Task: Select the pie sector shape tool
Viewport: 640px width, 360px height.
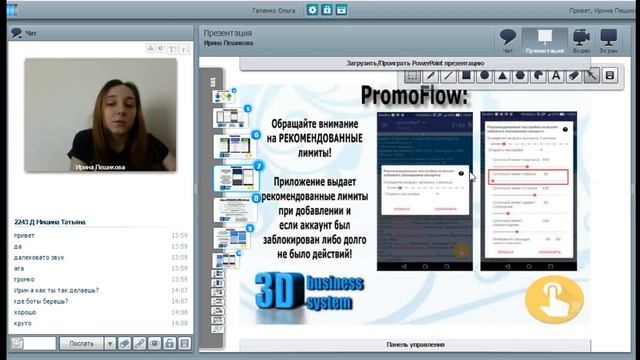Action: click(x=538, y=76)
